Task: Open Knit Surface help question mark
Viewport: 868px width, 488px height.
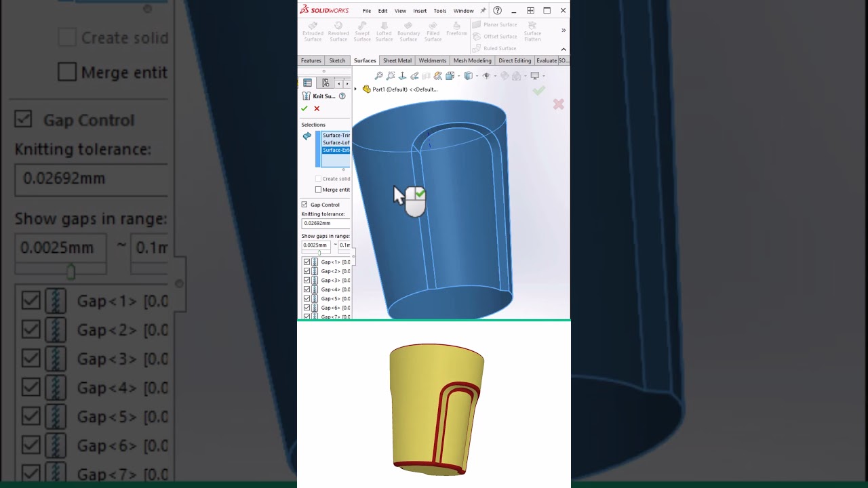Action: click(x=342, y=96)
